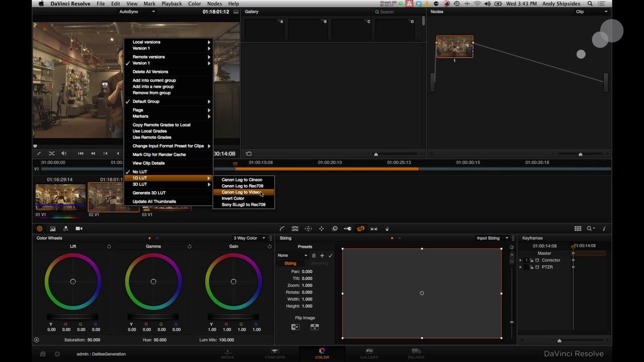
Task: Flip image horizontally in Sizing
Action: click(x=295, y=327)
